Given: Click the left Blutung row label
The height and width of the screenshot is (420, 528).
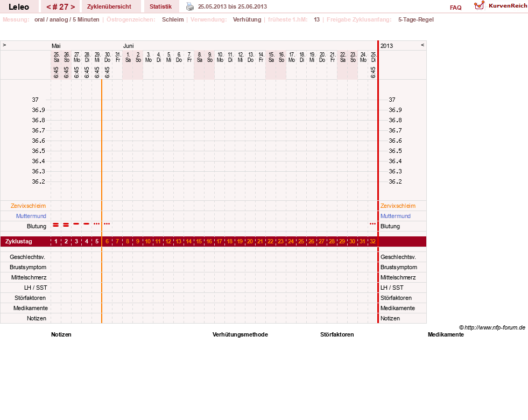Looking at the screenshot, I should [37, 226].
